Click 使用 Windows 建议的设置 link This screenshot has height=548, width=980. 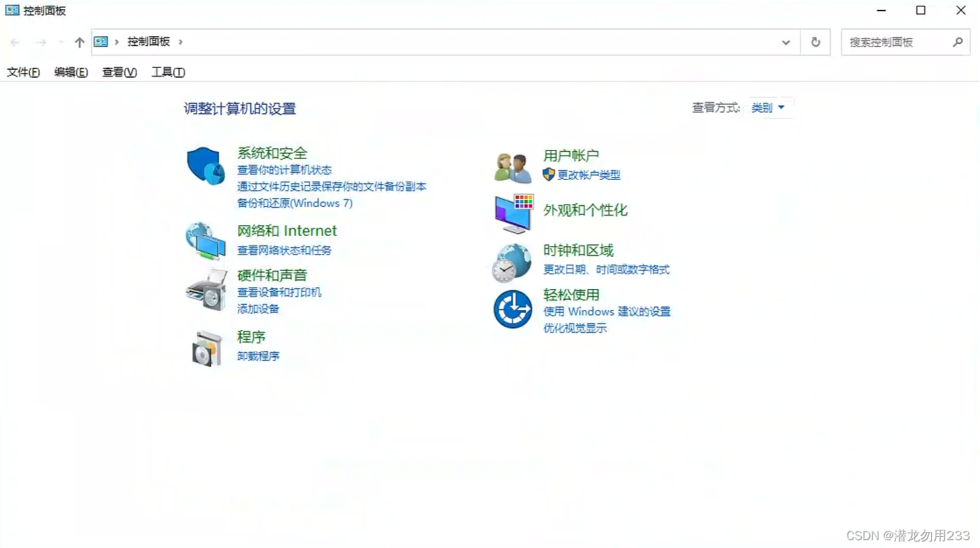pos(607,312)
